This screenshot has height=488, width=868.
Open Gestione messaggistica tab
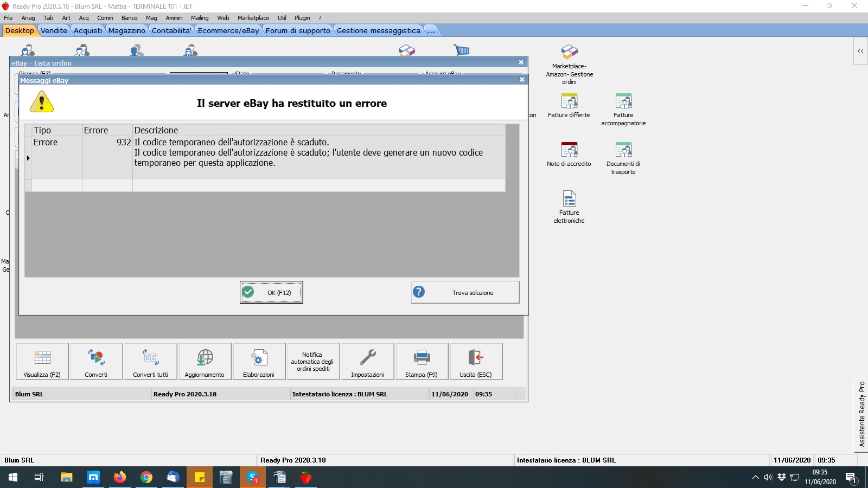tap(378, 30)
